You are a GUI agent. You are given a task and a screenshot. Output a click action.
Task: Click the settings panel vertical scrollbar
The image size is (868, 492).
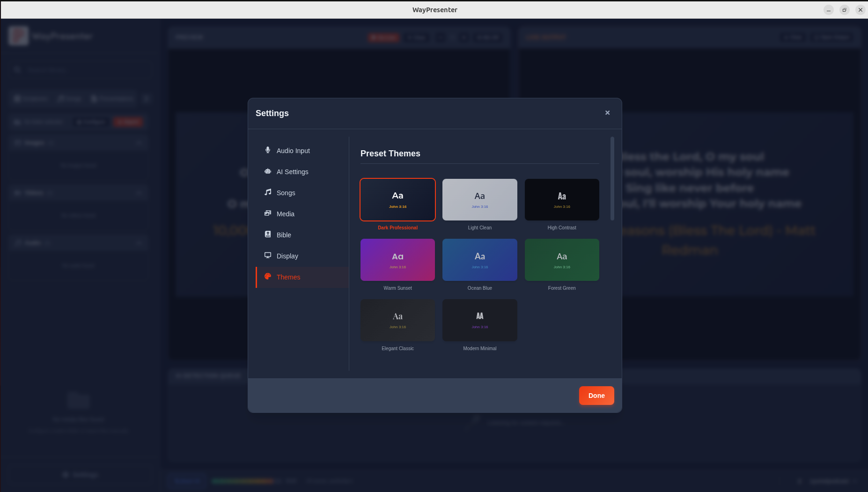[612, 178]
